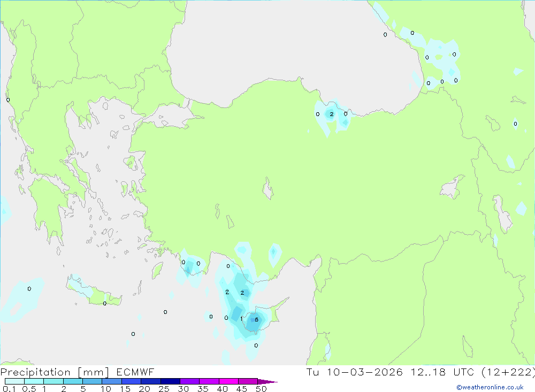Click the 'ECMWF' model label

tap(135, 372)
